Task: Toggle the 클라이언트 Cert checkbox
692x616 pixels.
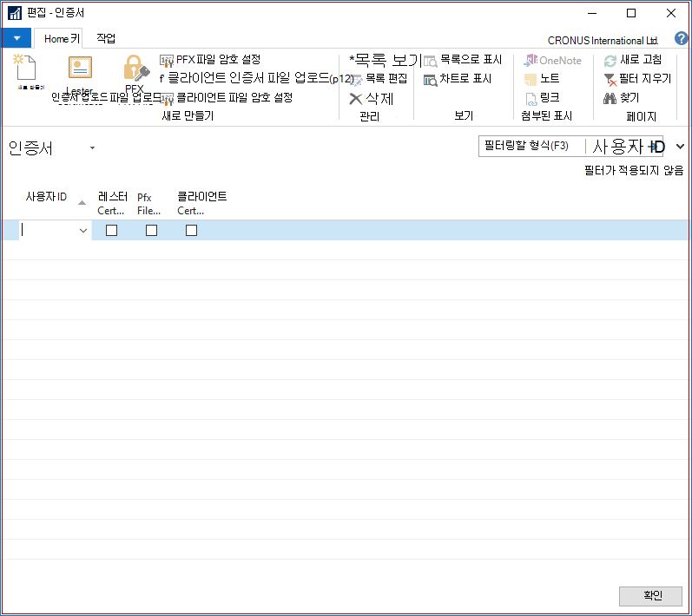Action: (x=192, y=230)
